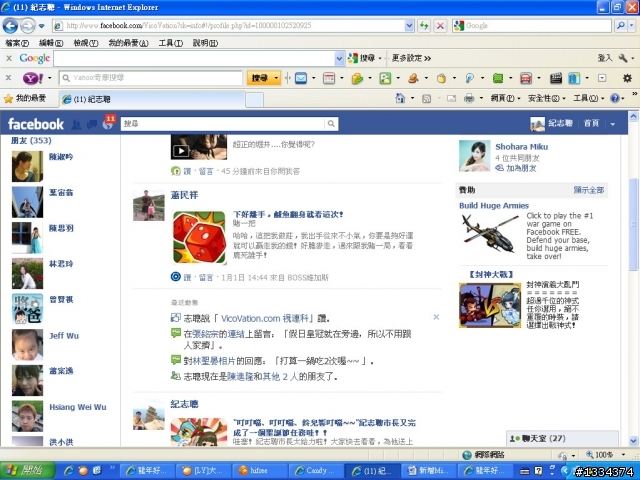The height and width of the screenshot is (480, 640).
Task: Open a new blank tab
Action: pyautogui.click(x=254, y=100)
